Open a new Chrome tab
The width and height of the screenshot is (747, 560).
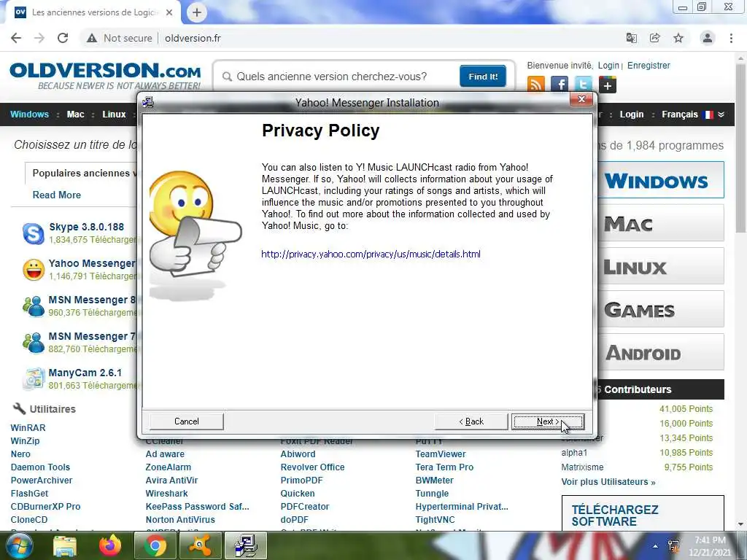coord(197,12)
